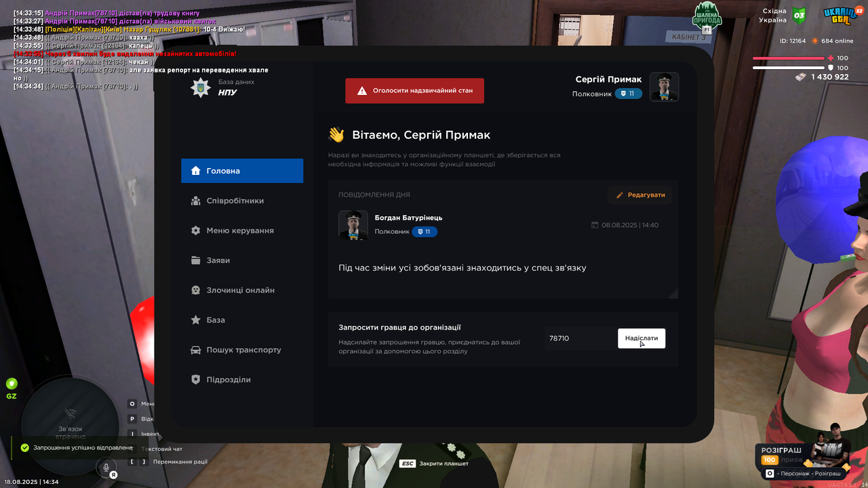The height and width of the screenshot is (488, 868).
Task: Click the 100 призів prize badge
Action: [x=769, y=460]
